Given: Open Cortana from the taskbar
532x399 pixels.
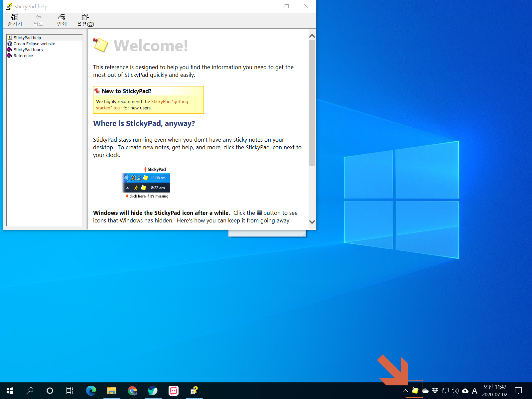Looking at the screenshot, I should 50,391.
